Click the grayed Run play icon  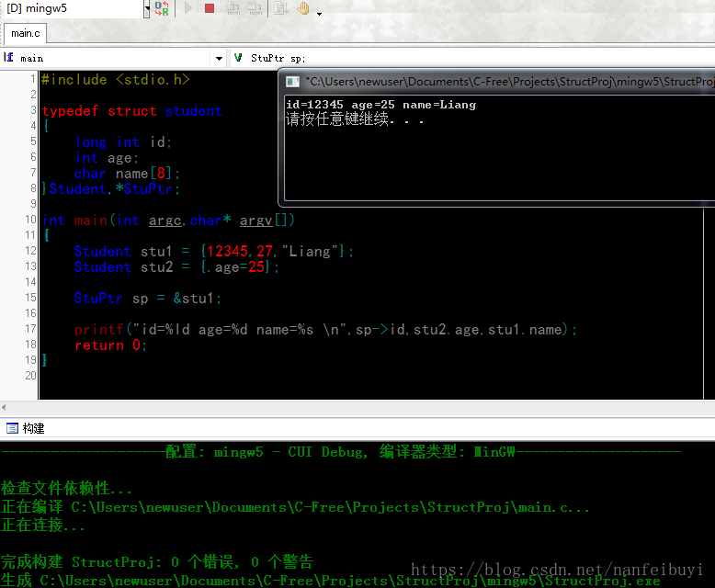[187, 8]
